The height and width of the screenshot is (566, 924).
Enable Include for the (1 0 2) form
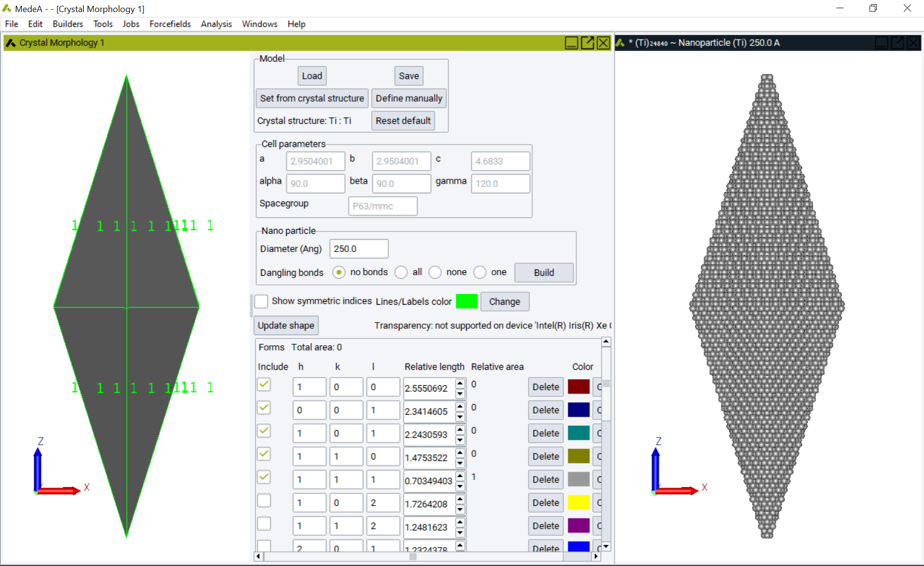point(264,500)
